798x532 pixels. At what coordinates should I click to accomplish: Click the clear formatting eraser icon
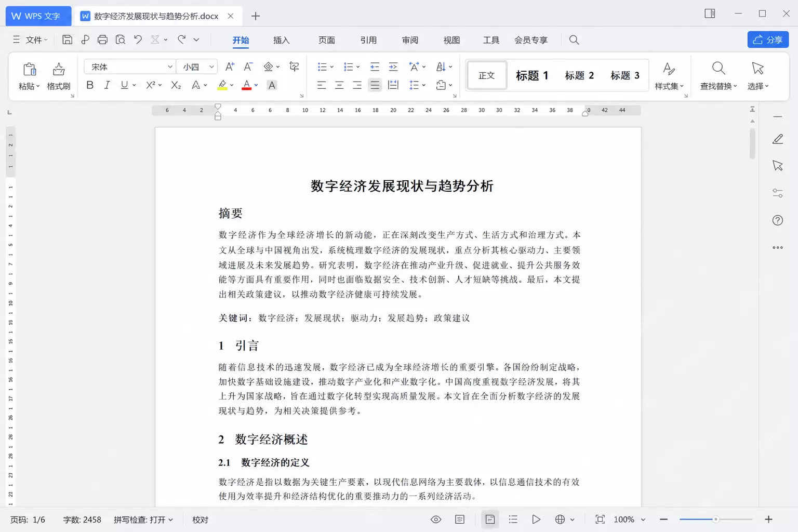[268, 66]
